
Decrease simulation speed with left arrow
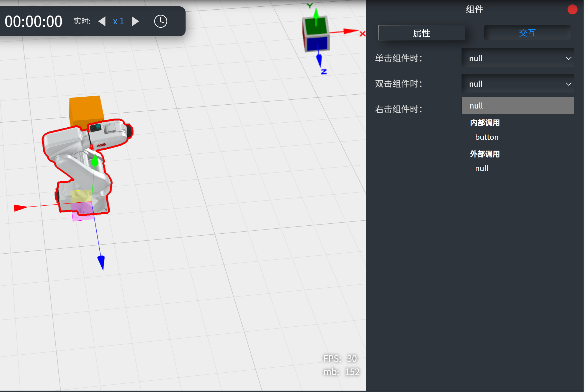click(x=102, y=21)
